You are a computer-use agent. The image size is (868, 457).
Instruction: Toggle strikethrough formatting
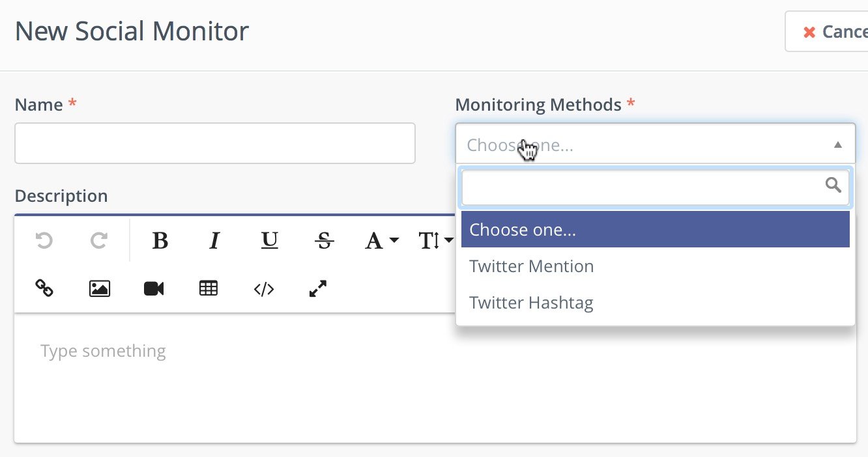(324, 242)
